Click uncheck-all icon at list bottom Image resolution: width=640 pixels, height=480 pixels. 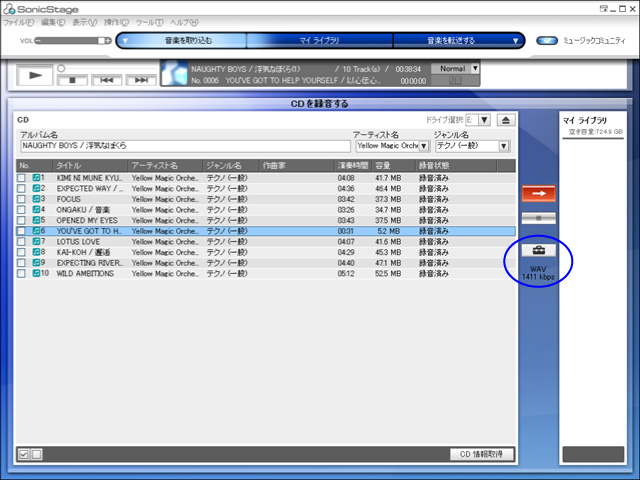tap(36, 454)
